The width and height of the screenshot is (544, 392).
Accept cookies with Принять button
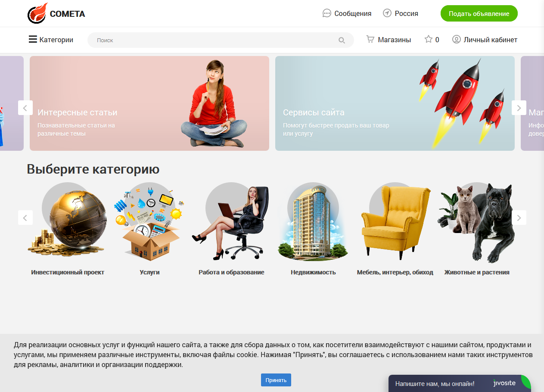(x=276, y=380)
